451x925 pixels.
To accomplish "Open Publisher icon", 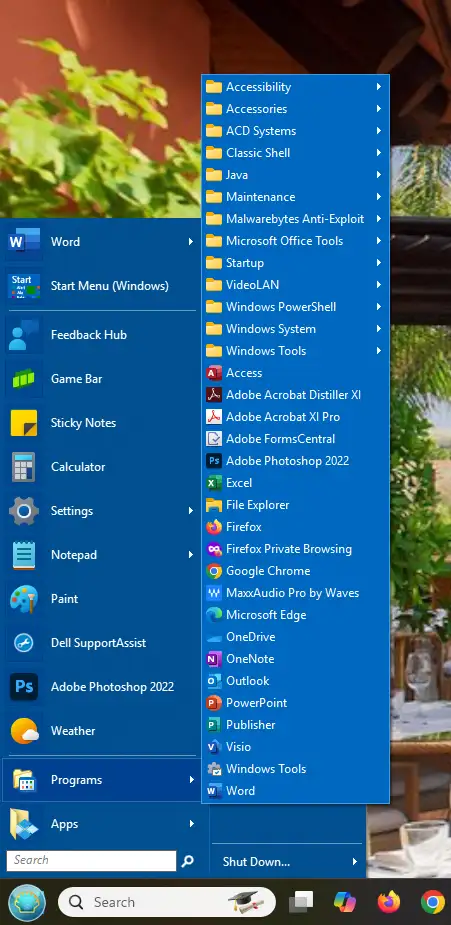I will pyautogui.click(x=214, y=725).
